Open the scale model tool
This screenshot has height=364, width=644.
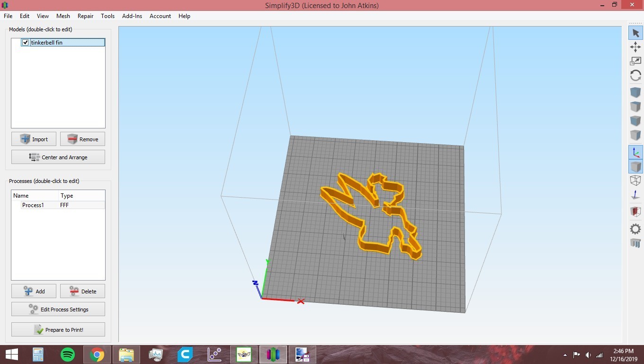pyautogui.click(x=635, y=61)
